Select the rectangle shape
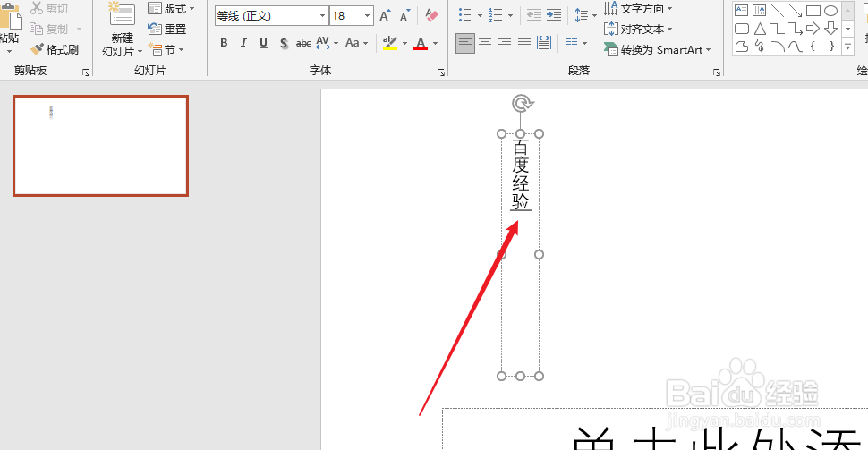The height and width of the screenshot is (450, 868). click(x=813, y=11)
